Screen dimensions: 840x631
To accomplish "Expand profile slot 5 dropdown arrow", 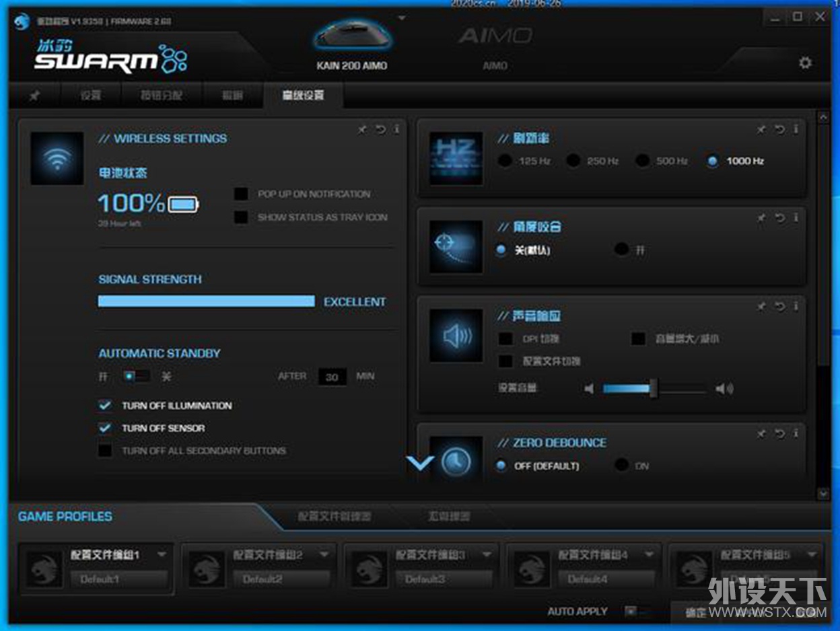I will (x=812, y=555).
